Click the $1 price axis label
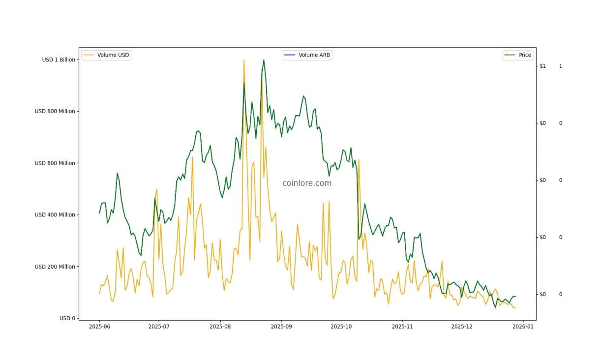The width and height of the screenshot is (600, 364). 543,66
